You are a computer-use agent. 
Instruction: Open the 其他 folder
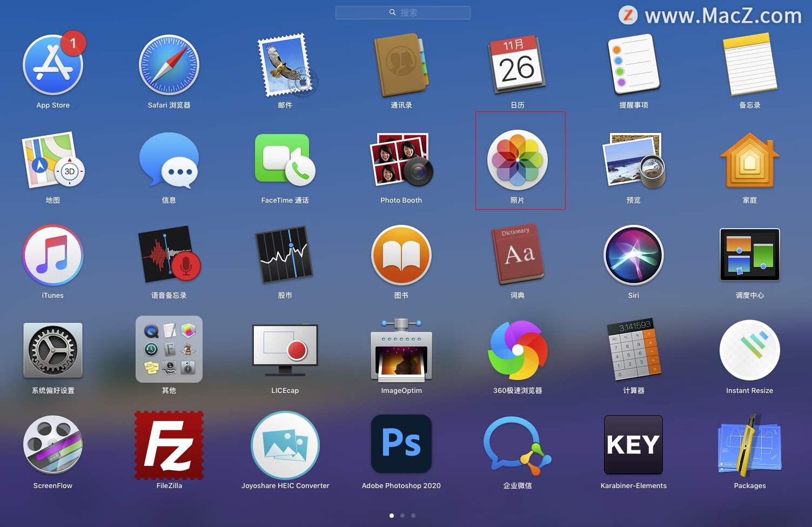tap(169, 349)
